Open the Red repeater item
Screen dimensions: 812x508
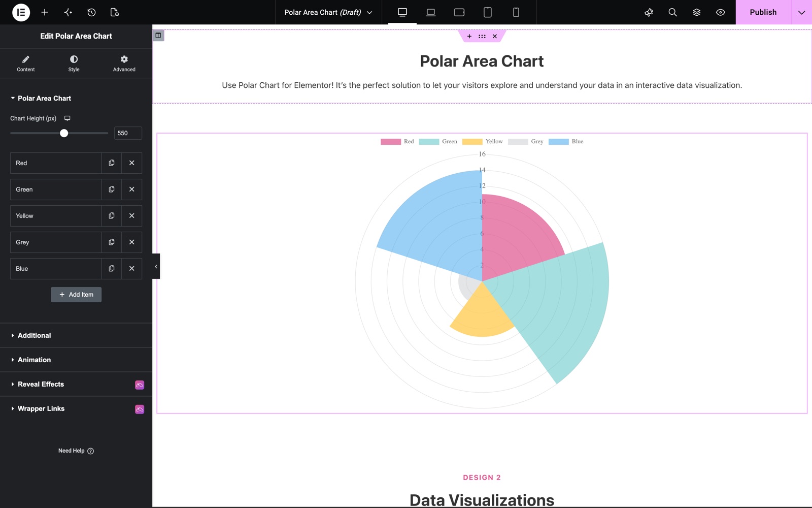(56, 163)
